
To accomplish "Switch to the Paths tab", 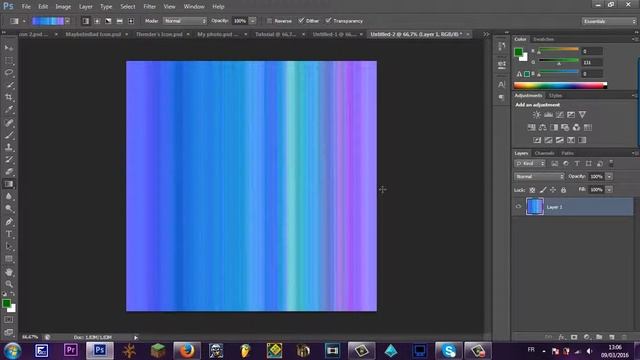I will pyautogui.click(x=567, y=153).
